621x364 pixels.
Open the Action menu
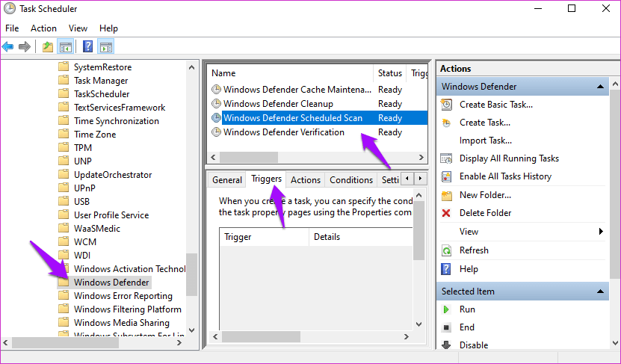pyautogui.click(x=43, y=28)
